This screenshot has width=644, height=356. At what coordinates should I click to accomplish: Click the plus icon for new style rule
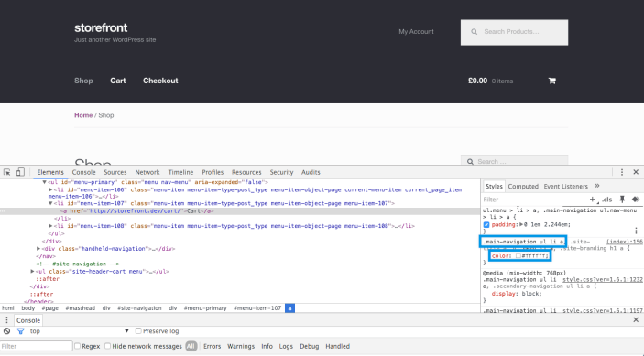pyautogui.click(x=593, y=200)
